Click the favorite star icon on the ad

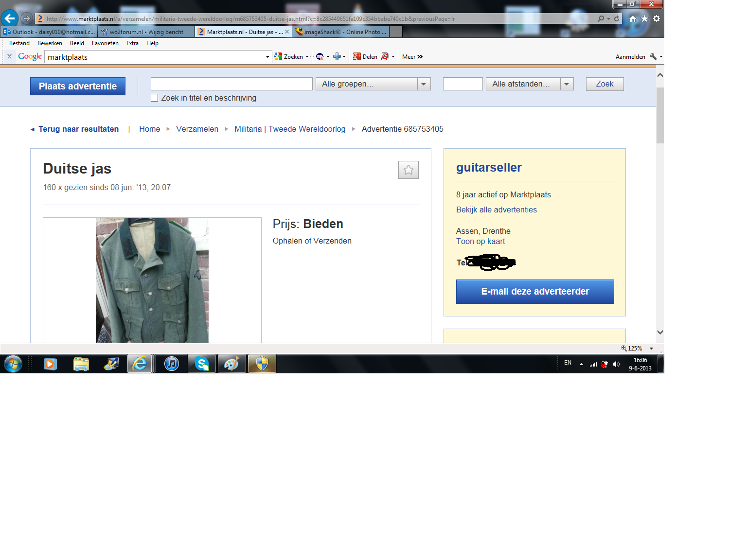pos(408,170)
